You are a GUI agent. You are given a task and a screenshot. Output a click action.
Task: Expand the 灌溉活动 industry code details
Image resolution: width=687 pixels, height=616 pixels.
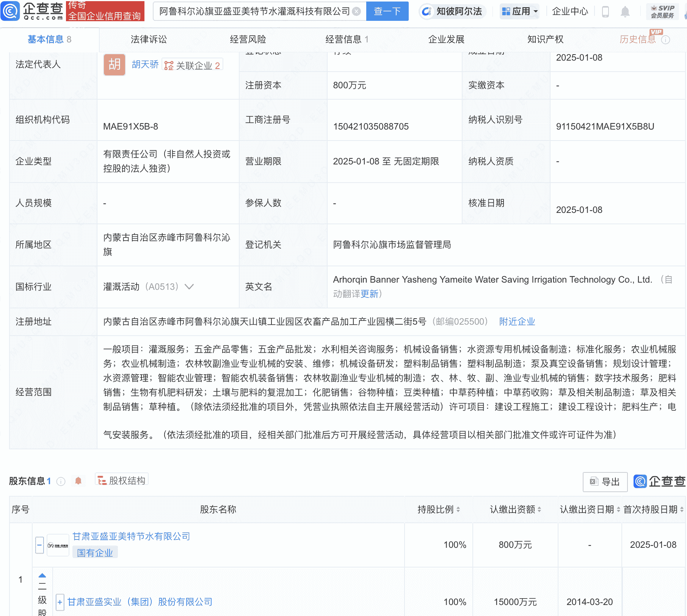[188, 287]
